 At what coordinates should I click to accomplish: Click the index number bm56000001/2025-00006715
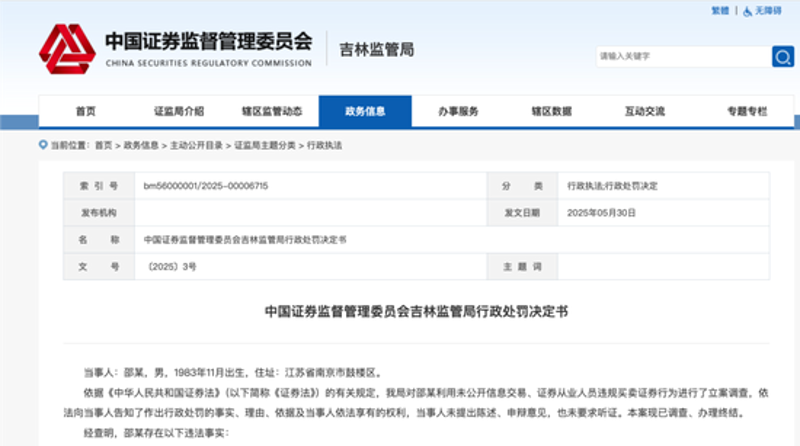pyautogui.click(x=206, y=186)
